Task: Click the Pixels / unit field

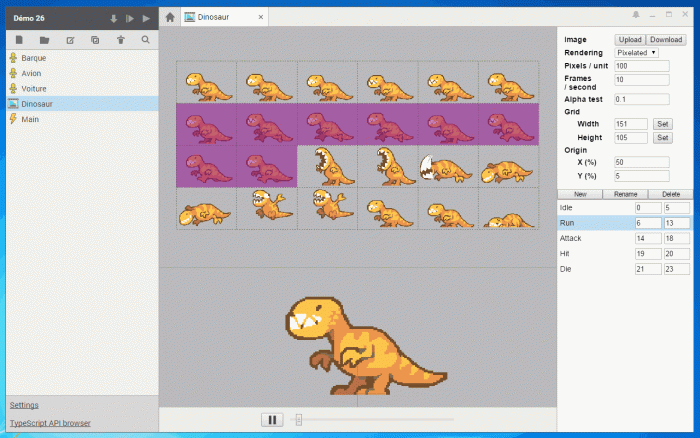Action: [x=642, y=66]
